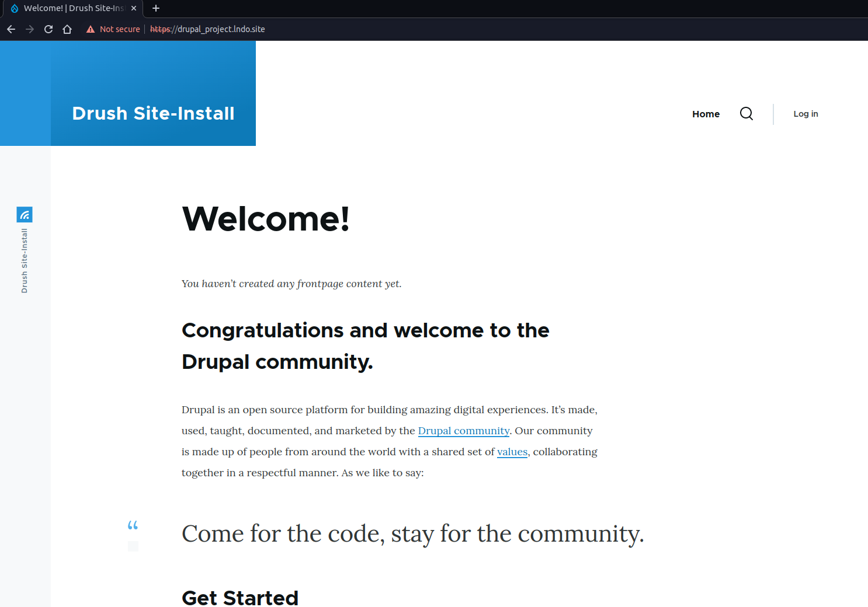The height and width of the screenshot is (607, 868).
Task: Open the Home menu item
Action: [706, 114]
